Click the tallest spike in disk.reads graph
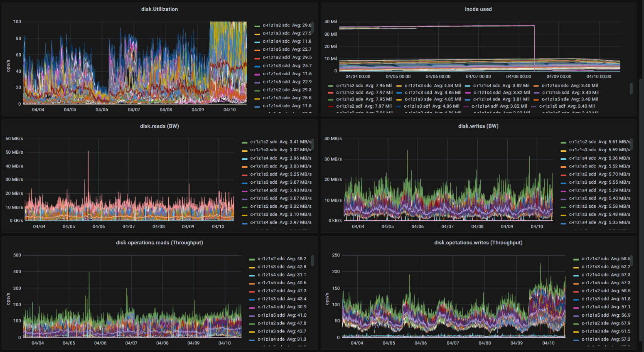The width and height of the screenshot is (644, 352). click(x=88, y=152)
